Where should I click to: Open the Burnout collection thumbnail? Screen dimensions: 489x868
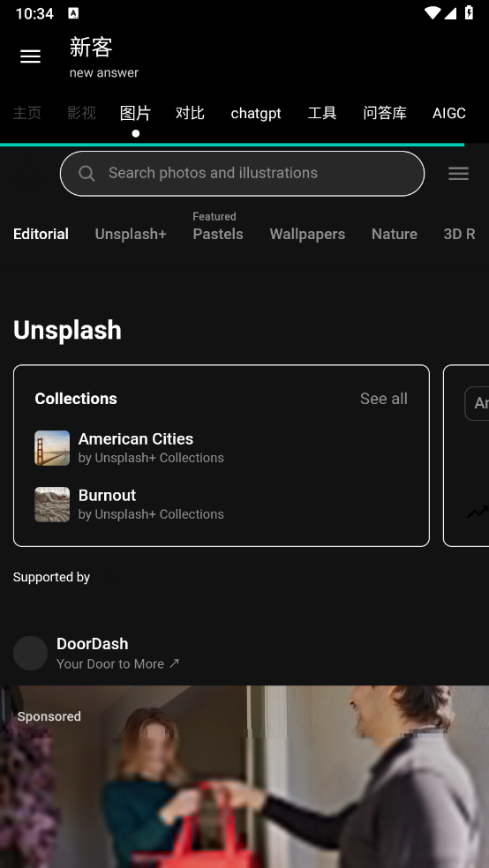(52, 505)
